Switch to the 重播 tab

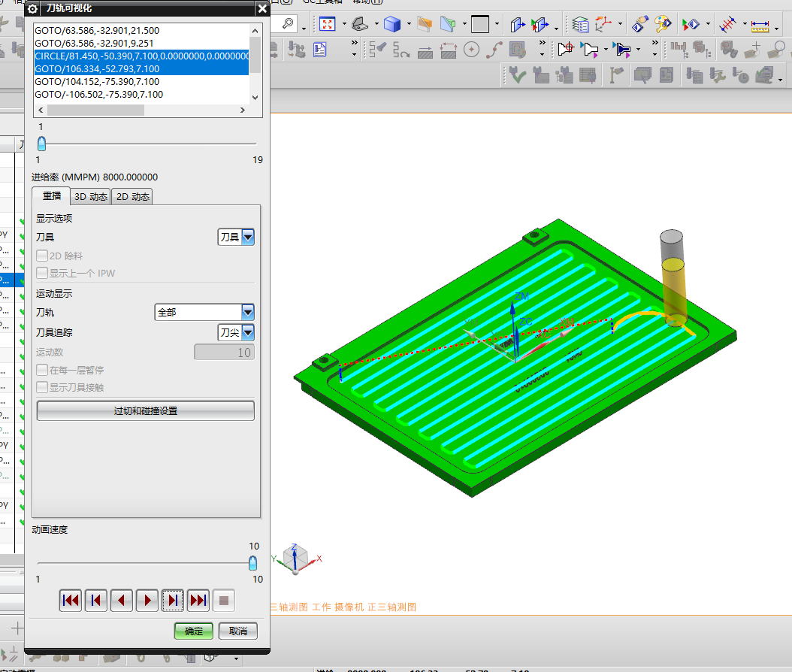(52, 196)
